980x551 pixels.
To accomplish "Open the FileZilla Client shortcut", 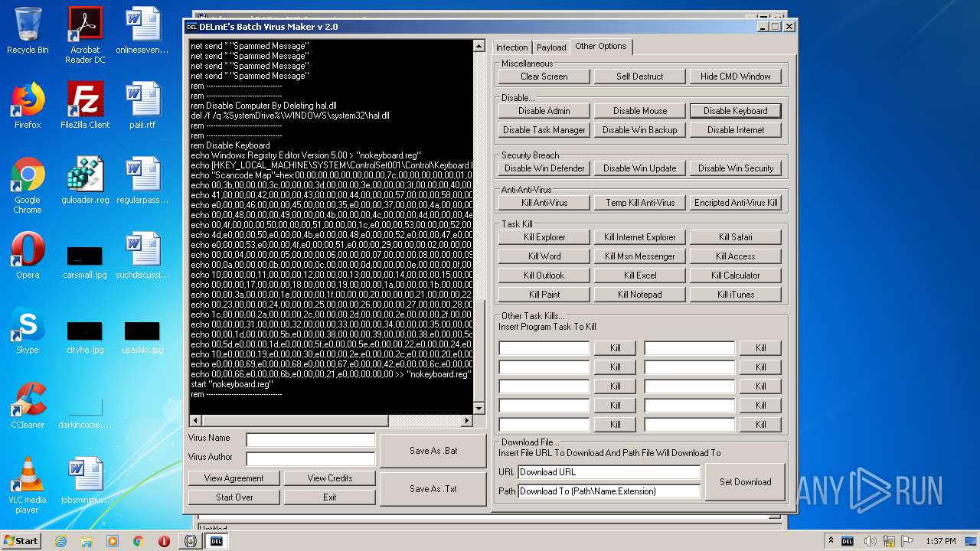I will [85, 106].
